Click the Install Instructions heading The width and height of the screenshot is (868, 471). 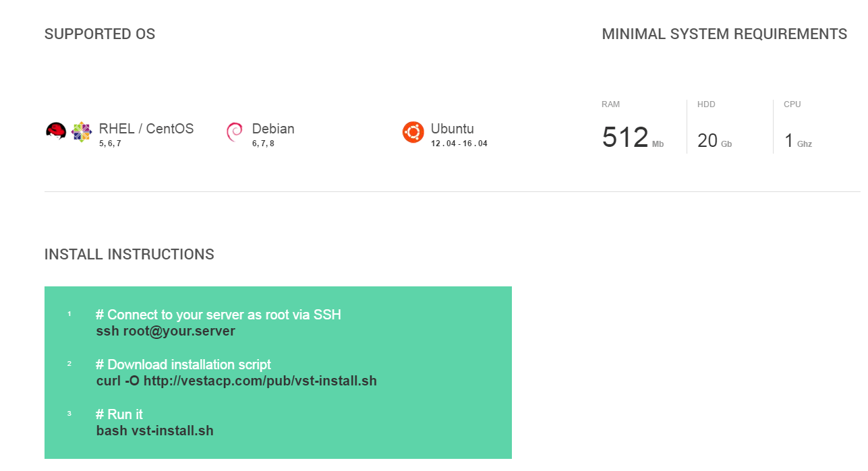click(129, 255)
